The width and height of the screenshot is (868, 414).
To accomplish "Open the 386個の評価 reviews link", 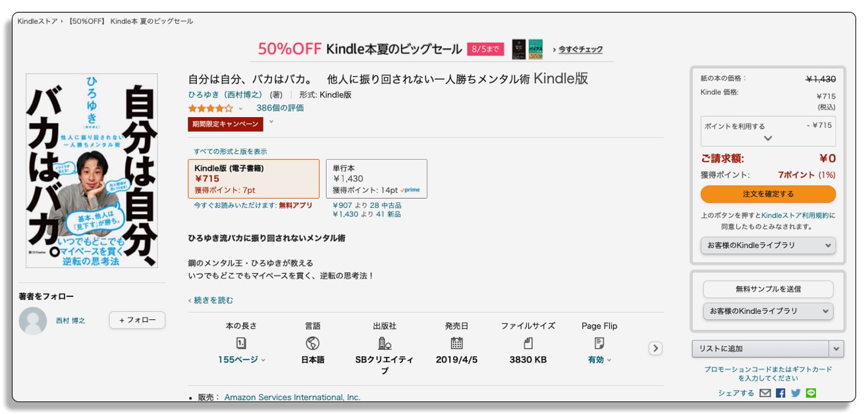I will 280,108.
